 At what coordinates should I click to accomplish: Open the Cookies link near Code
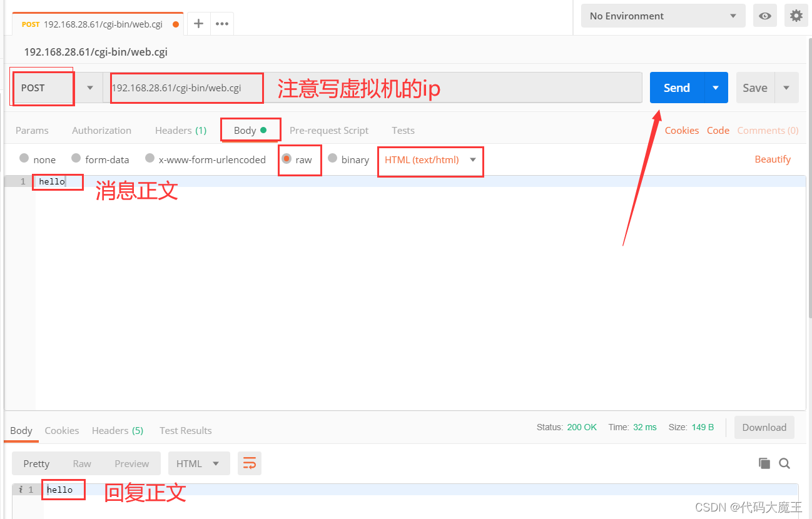pyautogui.click(x=682, y=130)
